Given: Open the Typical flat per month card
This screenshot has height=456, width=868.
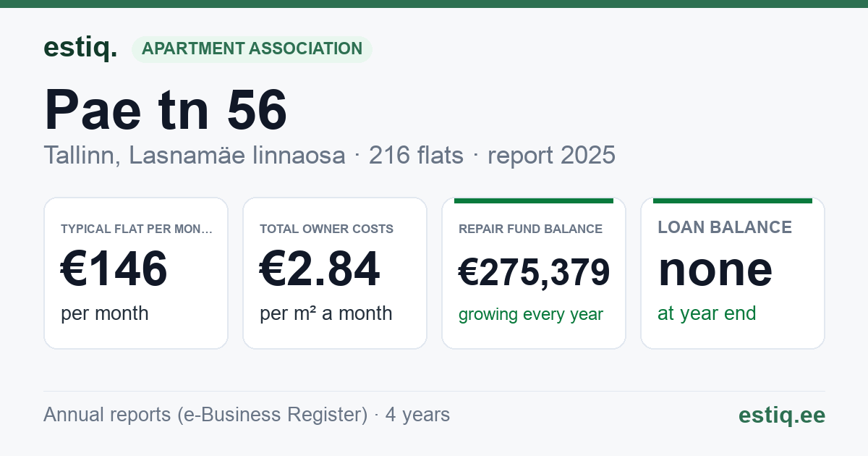Looking at the screenshot, I should click(136, 273).
